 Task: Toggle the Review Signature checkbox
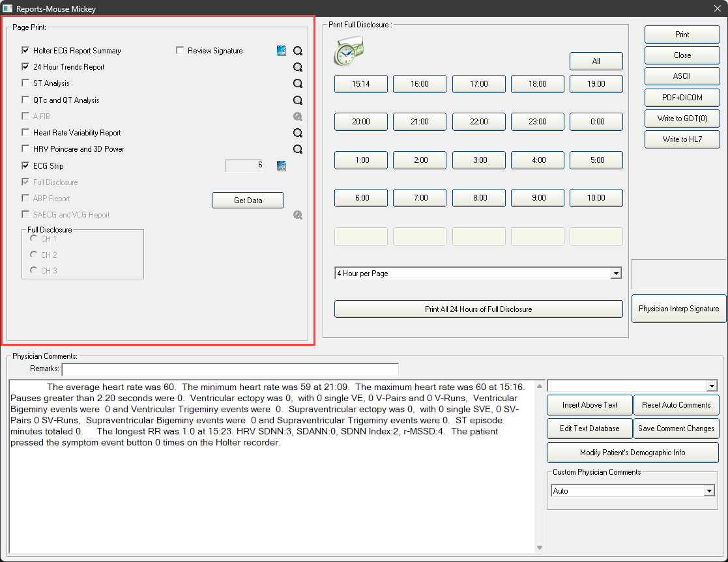180,51
